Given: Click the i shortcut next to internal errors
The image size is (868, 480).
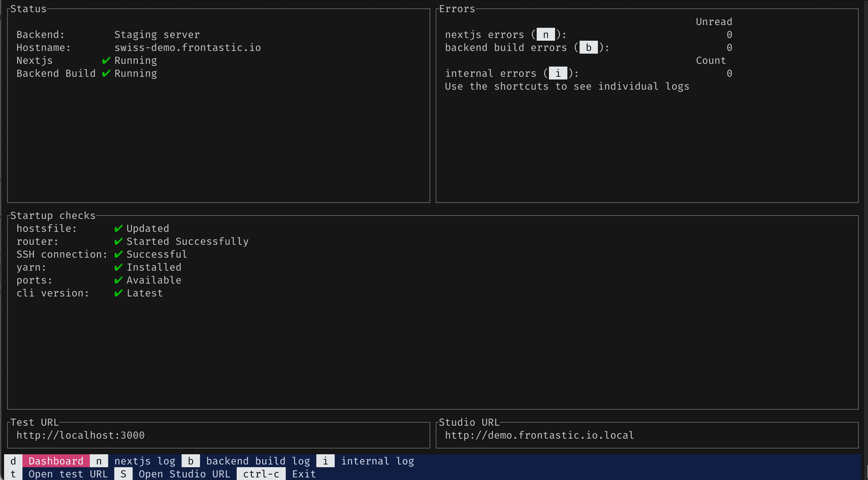Looking at the screenshot, I should (x=557, y=73).
